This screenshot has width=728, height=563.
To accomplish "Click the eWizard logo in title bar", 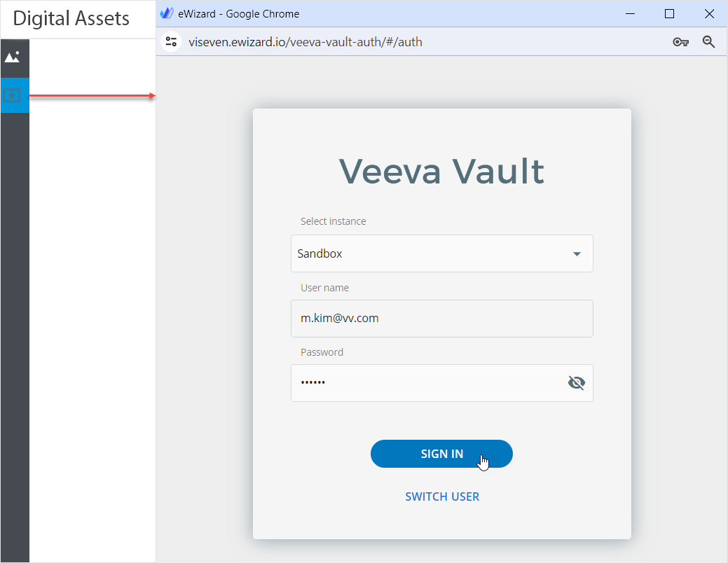I will 167,13.
